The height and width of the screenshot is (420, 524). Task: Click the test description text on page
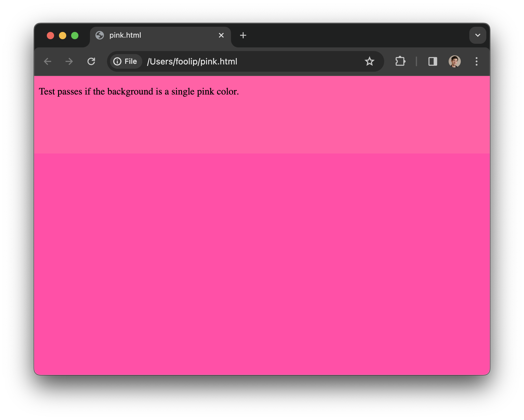point(139,92)
